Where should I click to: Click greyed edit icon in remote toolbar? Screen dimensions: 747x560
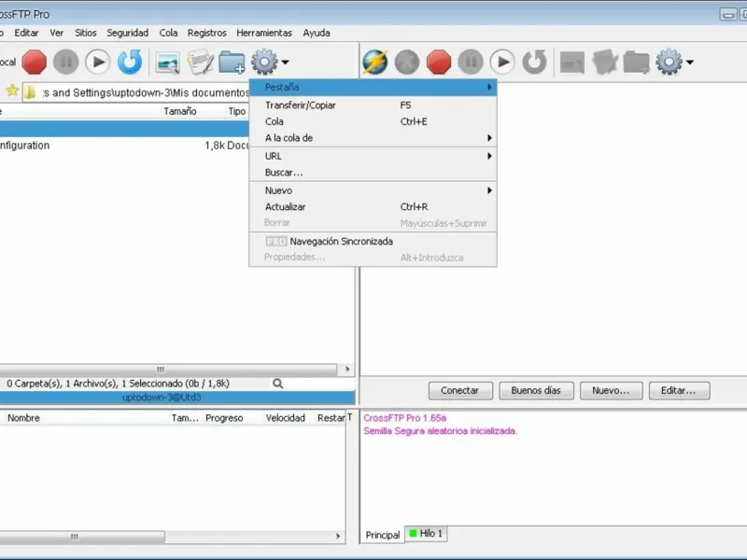[x=604, y=63]
